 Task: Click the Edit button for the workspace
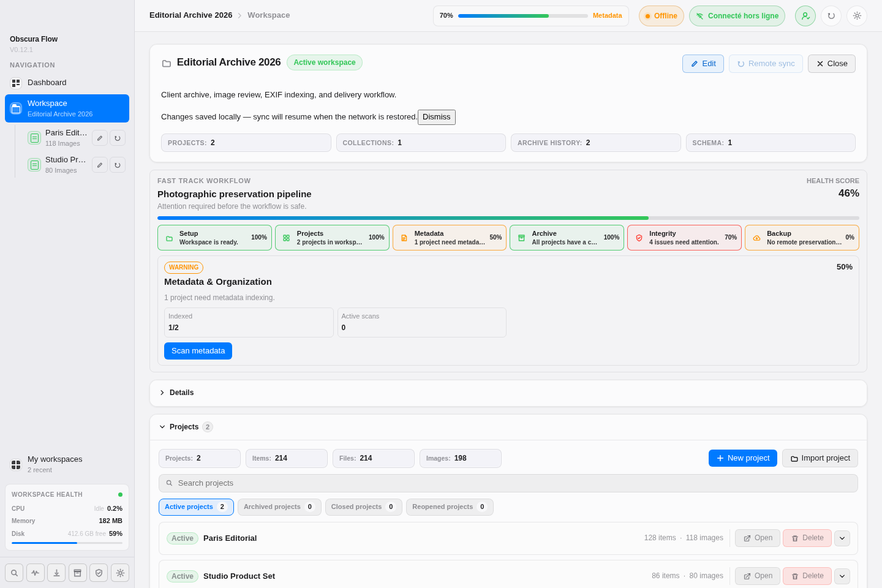pyautogui.click(x=703, y=64)
